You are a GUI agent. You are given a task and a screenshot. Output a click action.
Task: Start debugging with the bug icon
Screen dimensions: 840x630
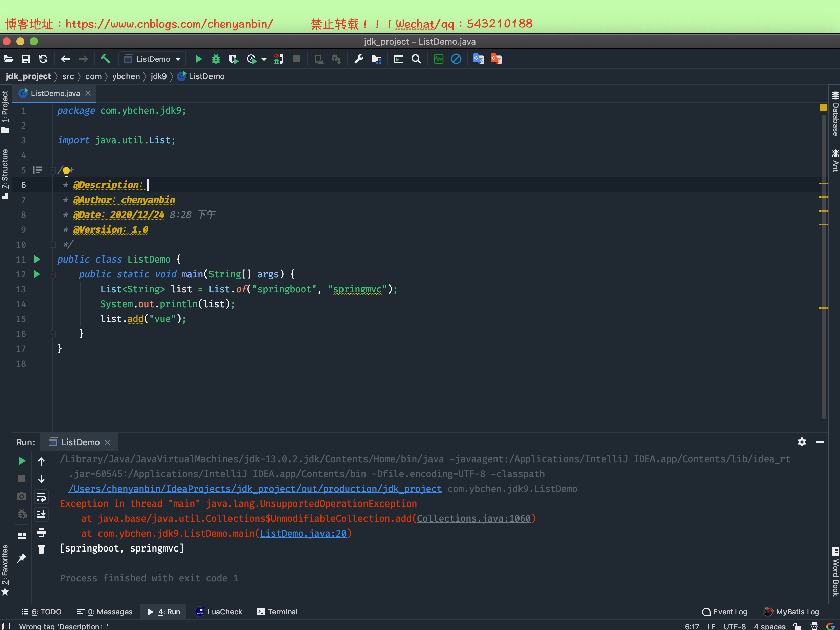tap(216, 59)
